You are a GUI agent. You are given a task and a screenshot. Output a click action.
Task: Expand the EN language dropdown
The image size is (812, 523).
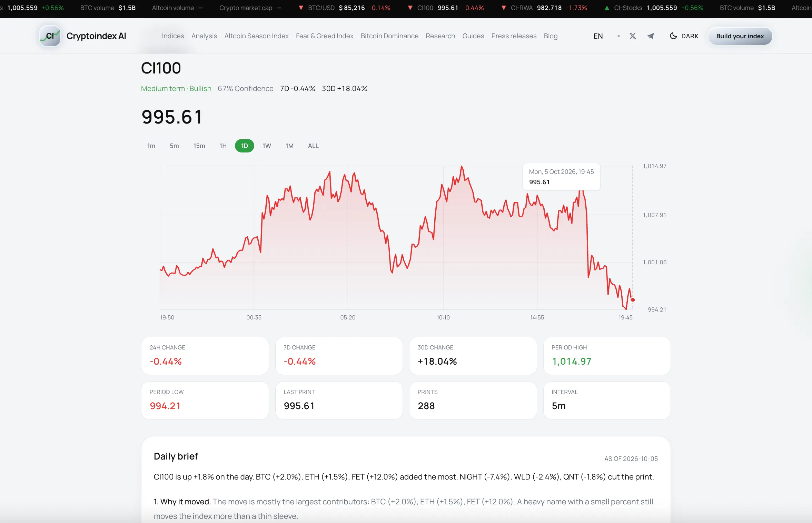click(607, 36)
